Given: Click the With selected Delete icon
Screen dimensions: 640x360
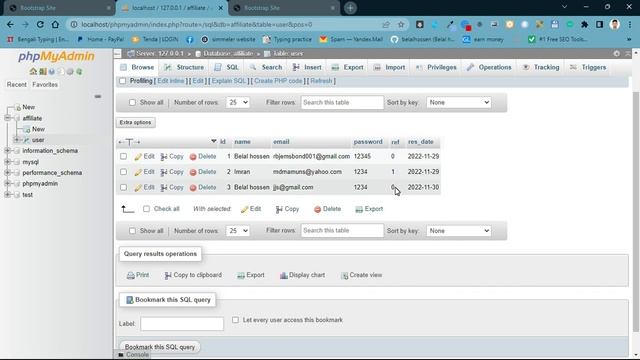Looking at the screenshot, I should click(x=318, y=209).
